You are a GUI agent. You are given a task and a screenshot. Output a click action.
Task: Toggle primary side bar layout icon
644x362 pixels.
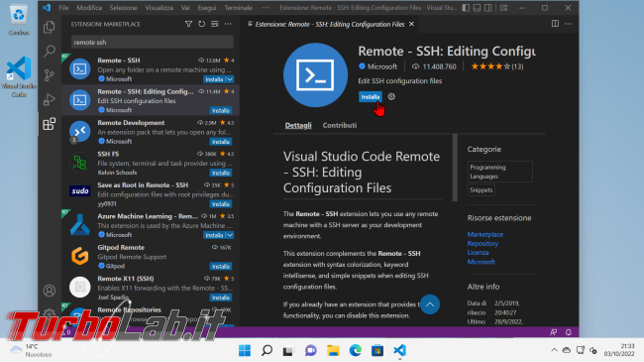(x=466, y=8)
